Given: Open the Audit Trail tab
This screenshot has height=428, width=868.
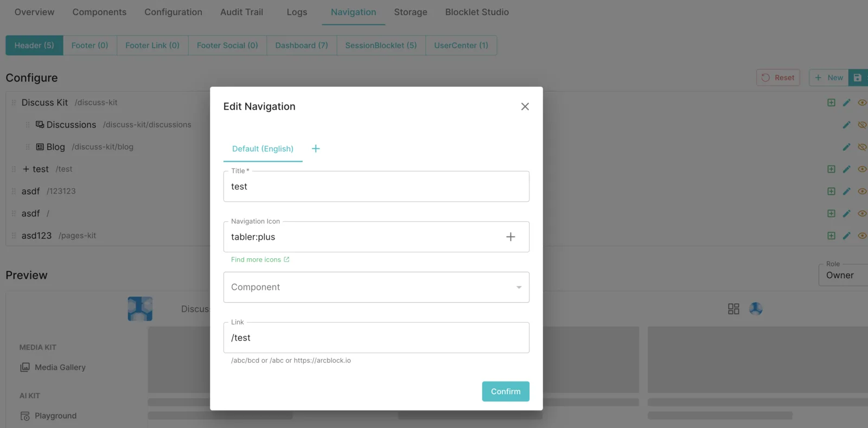Looking at the screenshot, I should point(241,12).
